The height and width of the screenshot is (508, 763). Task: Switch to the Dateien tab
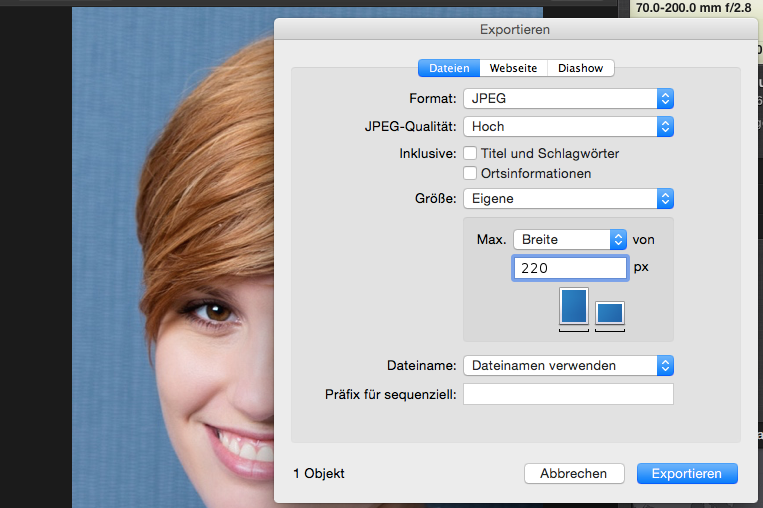tap(449, 68)
